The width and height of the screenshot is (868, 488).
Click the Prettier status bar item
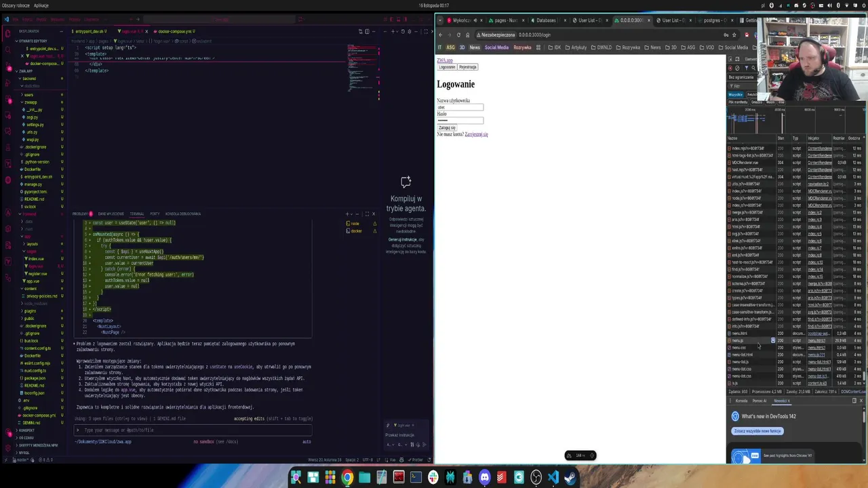click(416, 460)
